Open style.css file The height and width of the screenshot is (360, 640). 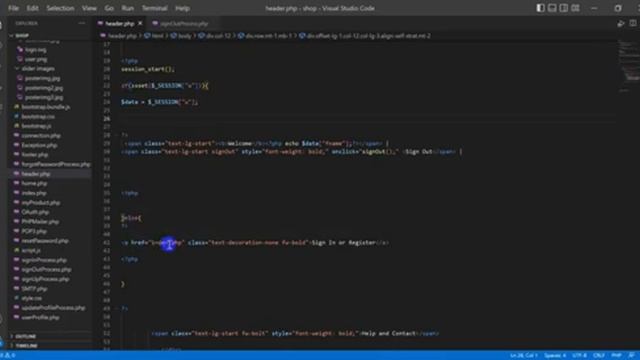point(32,298)
